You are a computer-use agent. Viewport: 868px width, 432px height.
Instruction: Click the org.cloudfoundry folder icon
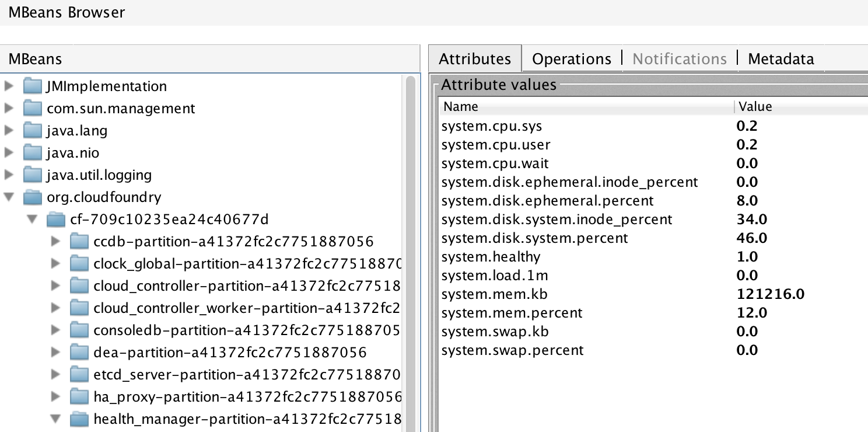pyautogui.click(x=33, y=197)
